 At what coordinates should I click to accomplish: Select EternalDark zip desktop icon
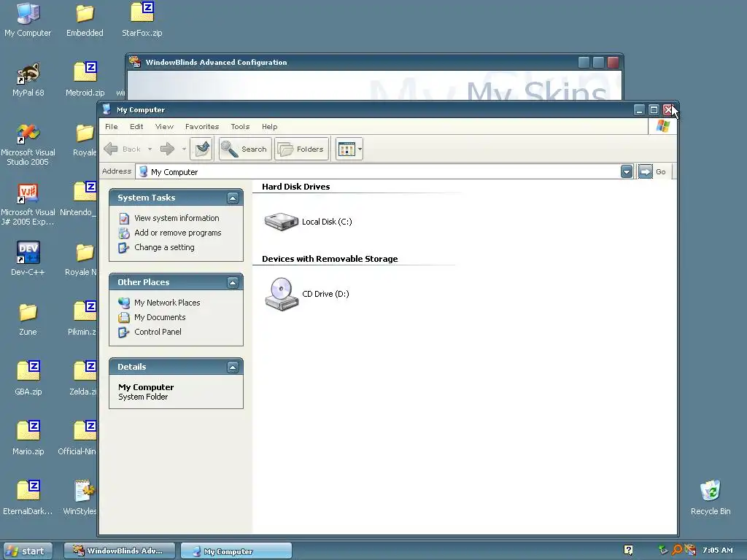coord(28,499)
